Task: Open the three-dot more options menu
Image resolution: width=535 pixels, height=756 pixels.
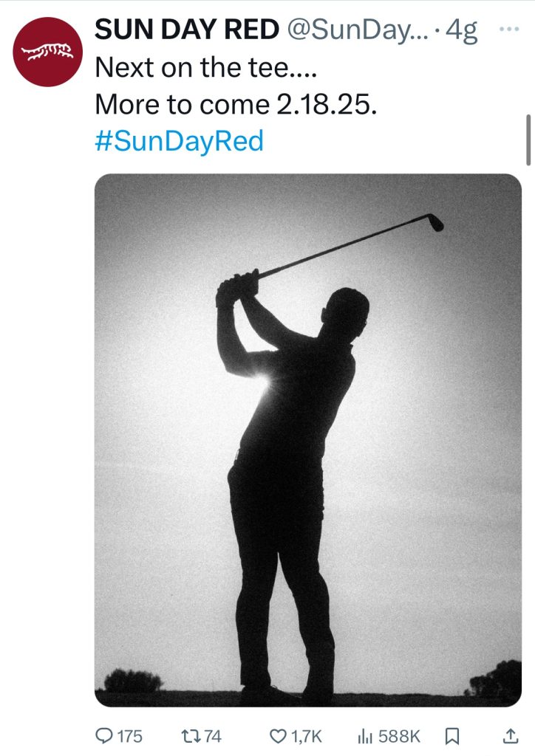Action: pyautogui.click(x=510, y=30)
